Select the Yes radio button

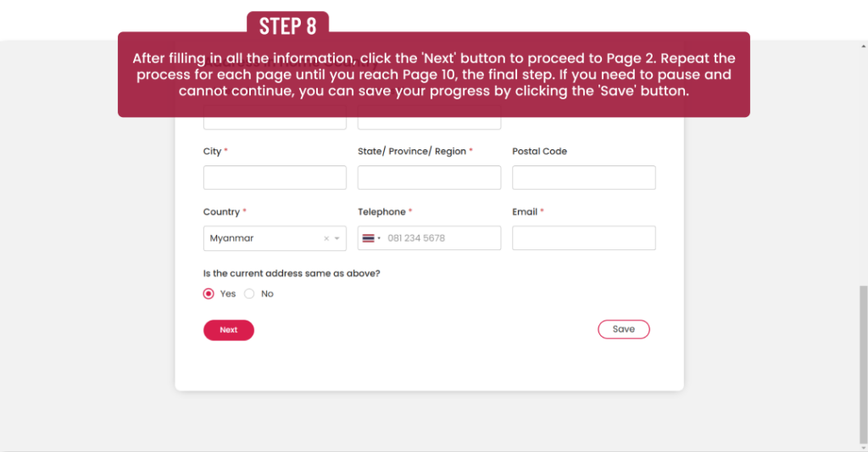coord(209,294)
